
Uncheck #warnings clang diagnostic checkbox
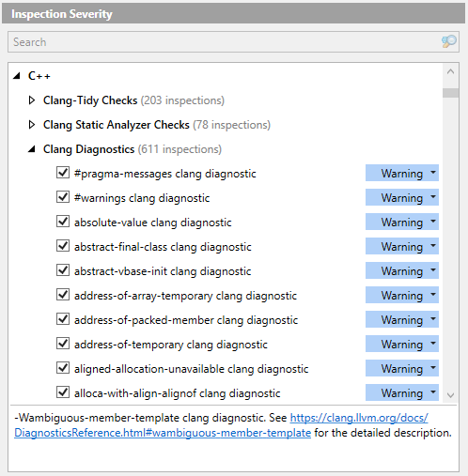click(63, 197)
